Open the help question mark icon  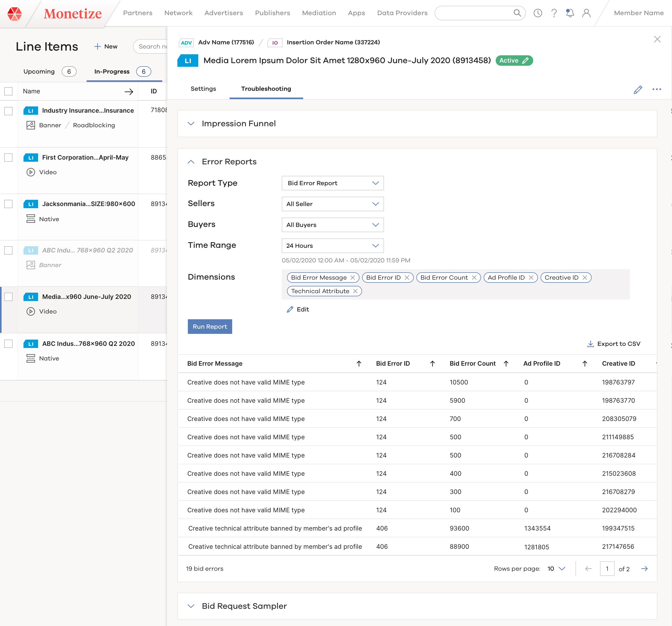tap(554, 13)
